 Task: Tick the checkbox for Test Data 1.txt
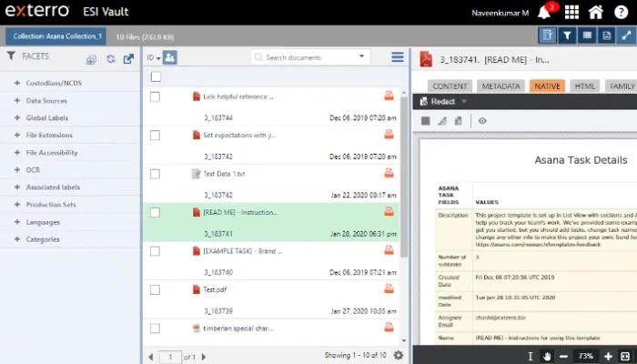click(155, 173)
